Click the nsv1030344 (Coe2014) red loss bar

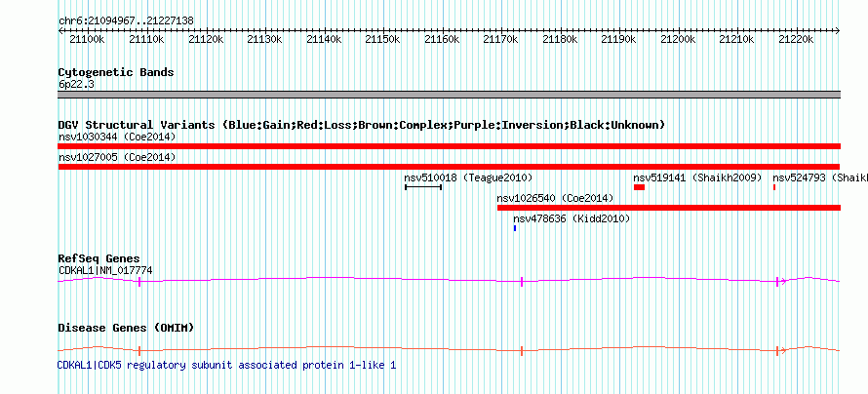pos(449,146)
